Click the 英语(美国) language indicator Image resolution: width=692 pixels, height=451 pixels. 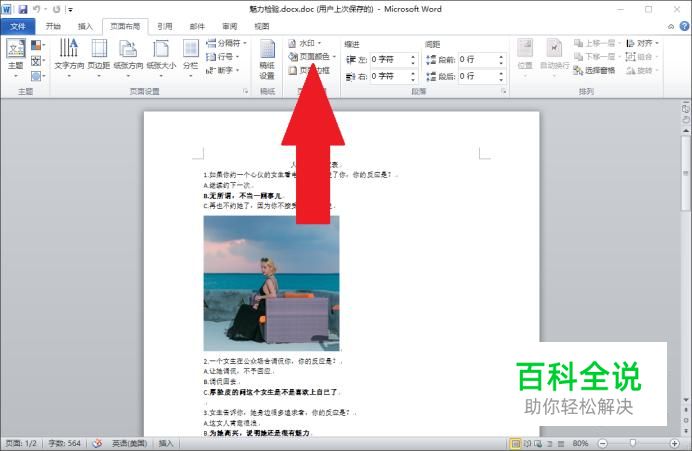129,443
